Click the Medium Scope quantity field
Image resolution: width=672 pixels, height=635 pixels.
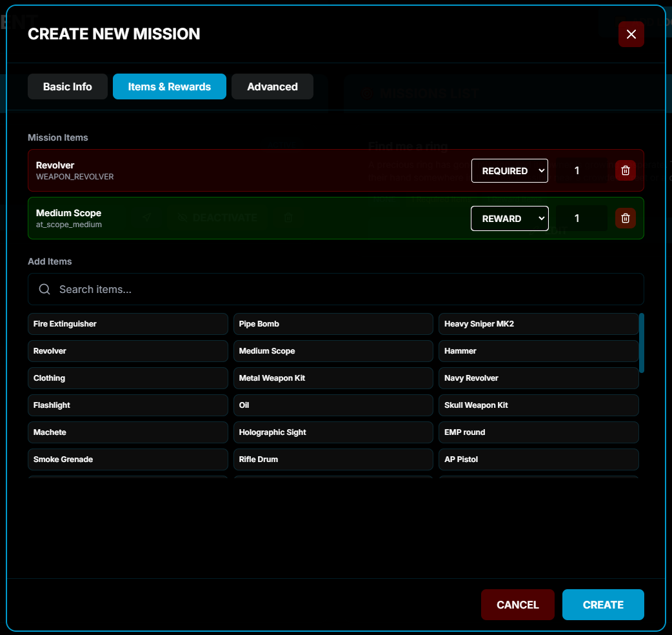coord(580,218)
